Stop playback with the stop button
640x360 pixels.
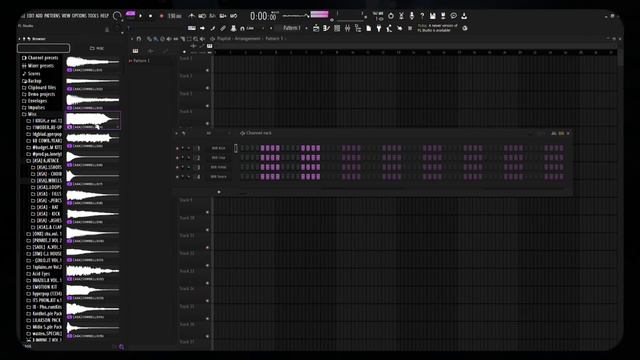click(150, 16)
